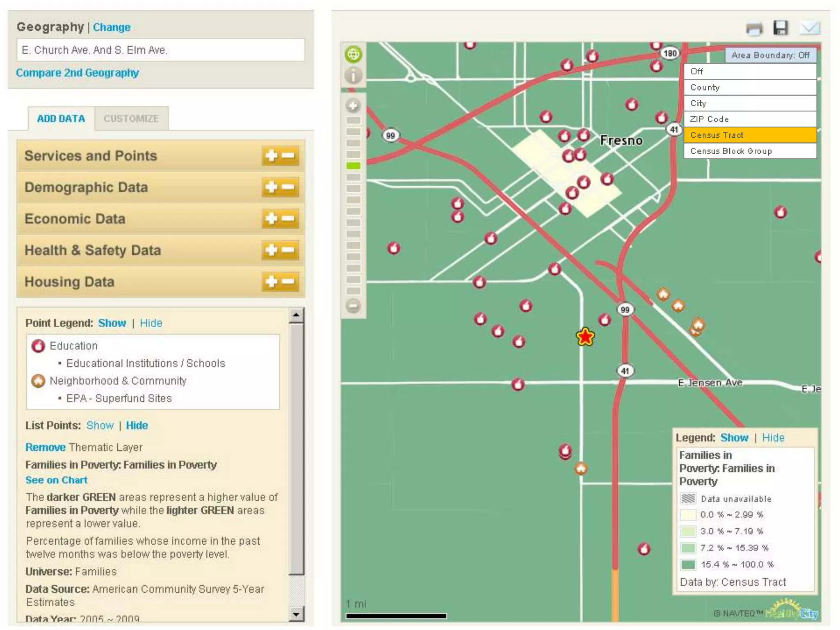Click the Geography address input field
This screenshot has height=630, width=840.
click(x=160, y=50)
